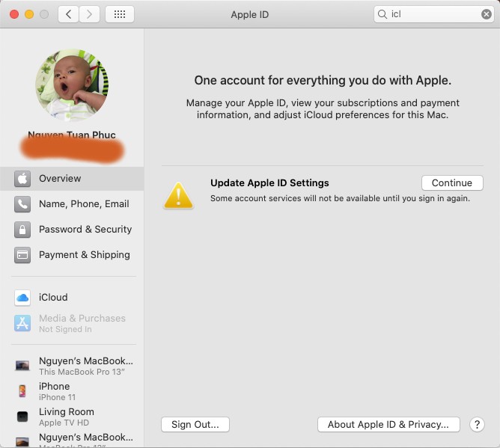This screenshot has width=500, height=448.
Task: Click the icon of This MacBook Pro 13" device
Action: 22,366
